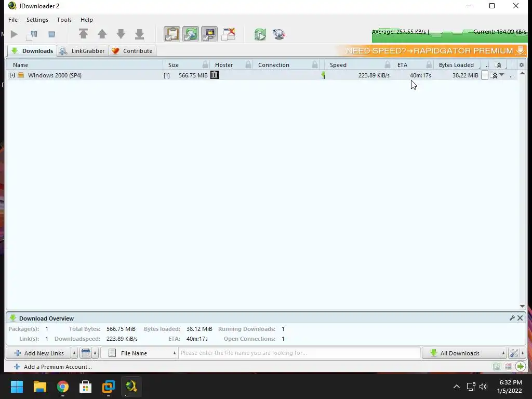
Task: Click scrollbar up arrow in downloads list
Action: pos(522,73)
